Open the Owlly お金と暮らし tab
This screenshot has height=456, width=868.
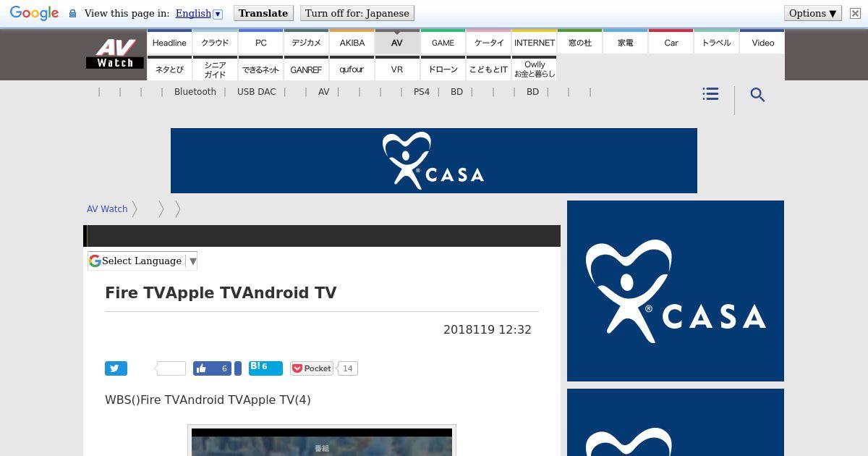(x=534, y=69)
